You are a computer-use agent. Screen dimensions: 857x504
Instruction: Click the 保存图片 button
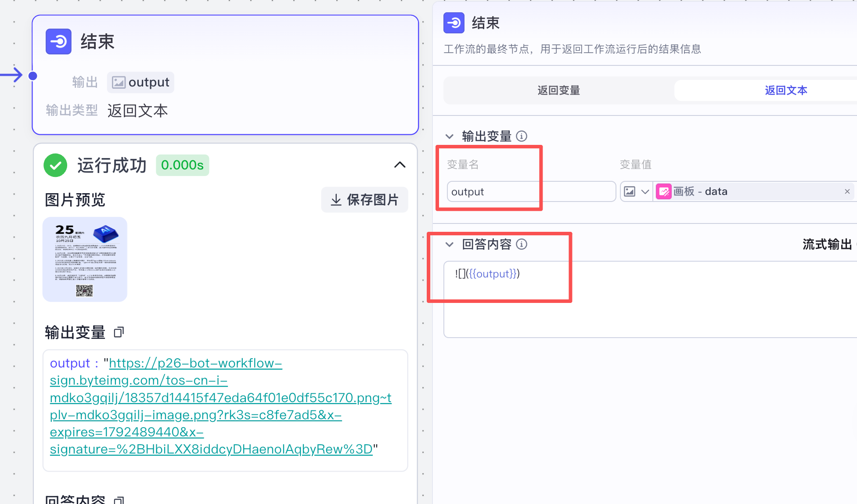[364, 200]
